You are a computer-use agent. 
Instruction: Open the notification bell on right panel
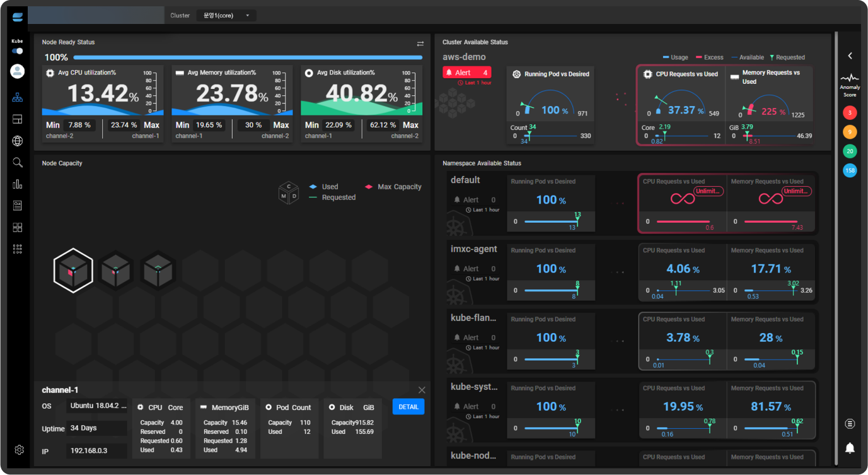point(850,448)
